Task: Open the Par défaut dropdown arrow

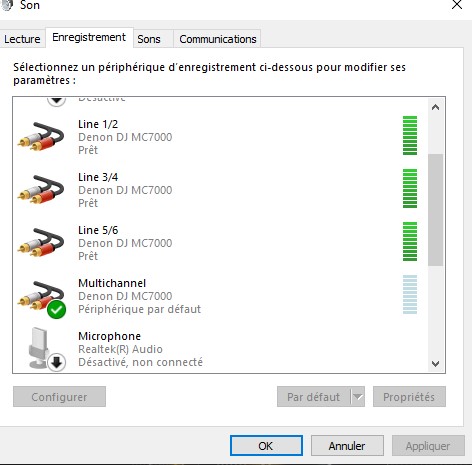Action: 358,397
